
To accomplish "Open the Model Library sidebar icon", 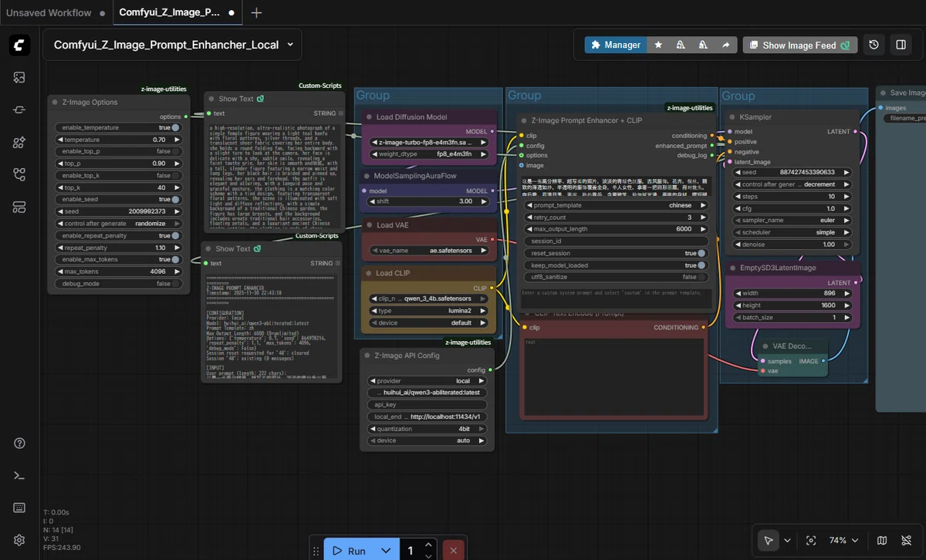I will [x=19, y=142].
